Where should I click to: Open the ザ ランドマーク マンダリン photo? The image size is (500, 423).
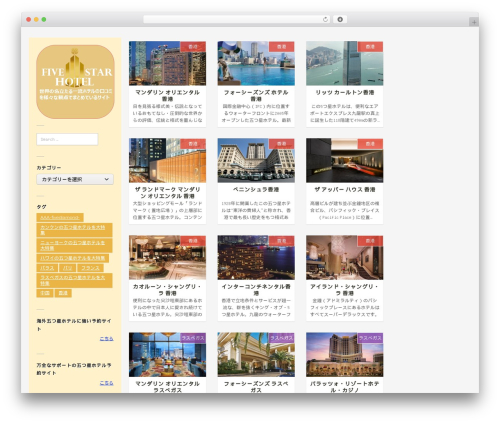[x=167, y=160]
